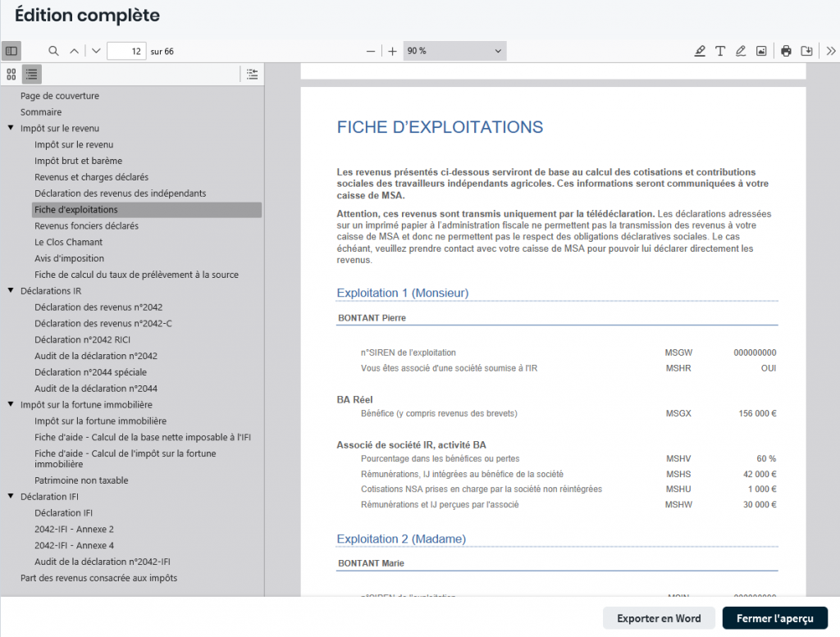Click the BONTANT Pierre name line
Viewport: 840px width, 637px height.
click(x=372, y=318)
